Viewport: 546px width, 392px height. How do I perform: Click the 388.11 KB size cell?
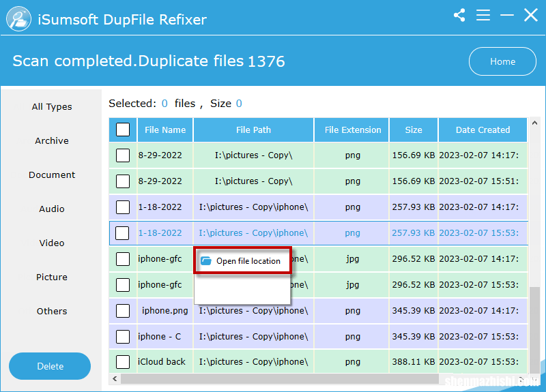[414, 362]
